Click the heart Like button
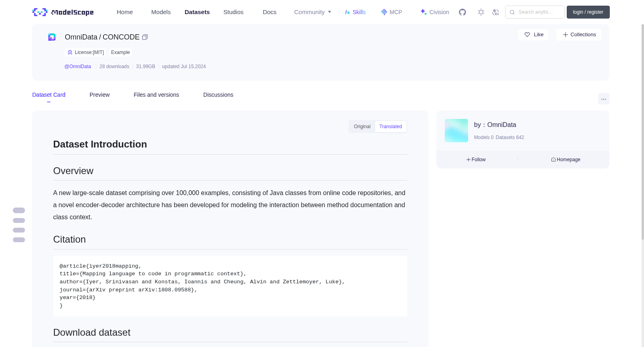This screenshot has height=347, width=644. click(x=533, y=35)
